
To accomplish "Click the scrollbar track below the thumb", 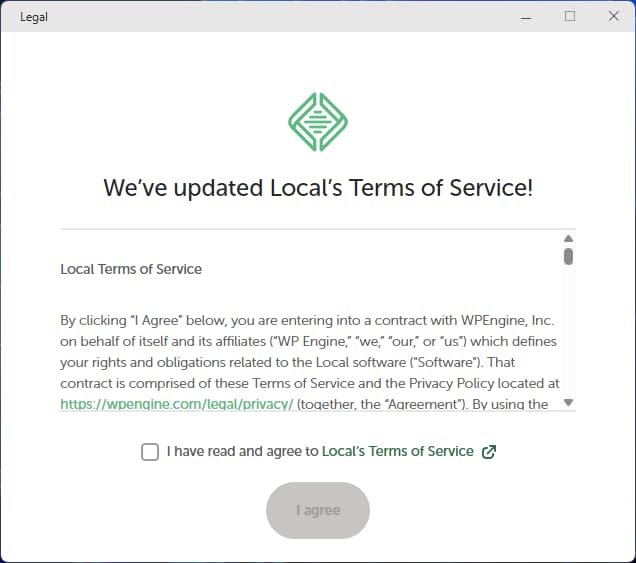I will tap(568, 330).
